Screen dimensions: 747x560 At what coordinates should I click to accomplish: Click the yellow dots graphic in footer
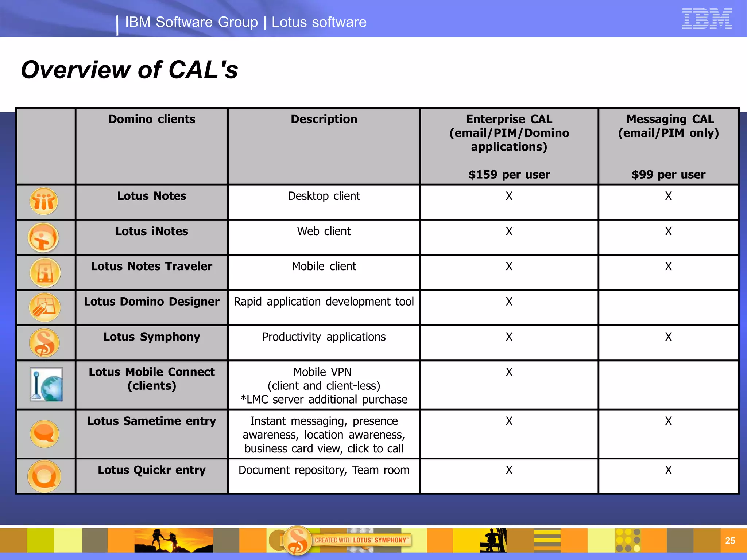pos(628,540)
